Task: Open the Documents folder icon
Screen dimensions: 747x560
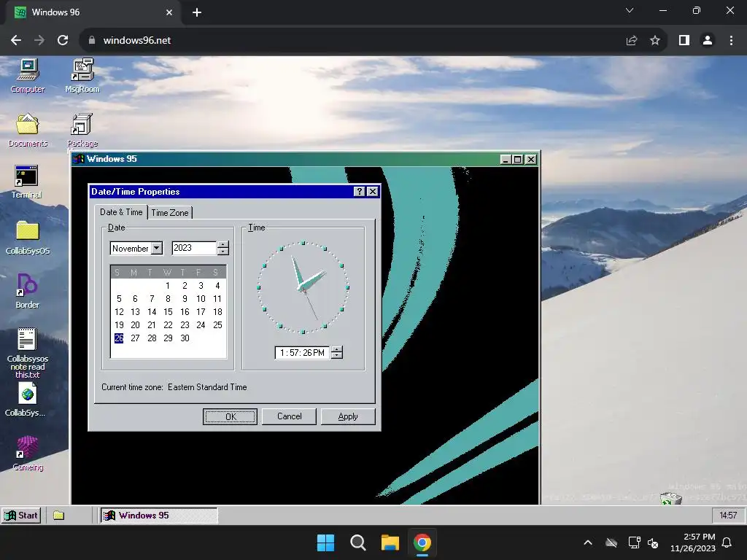Action: tap(28, 130)
